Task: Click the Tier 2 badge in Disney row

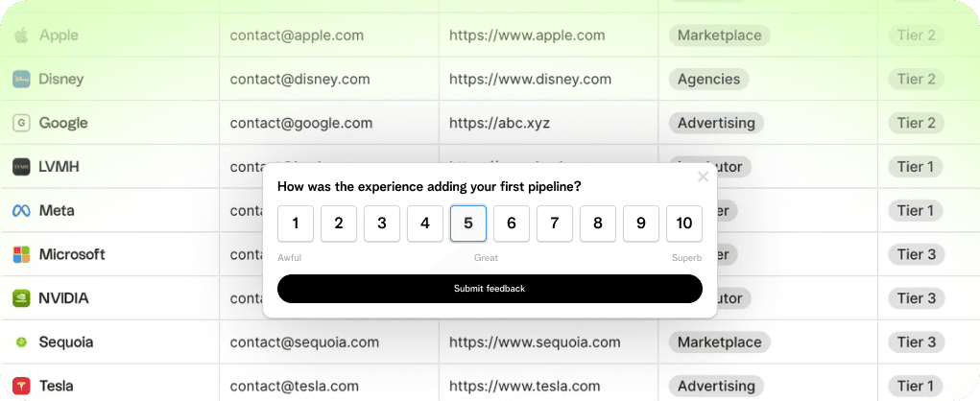Action: click(x=917, y=80)
